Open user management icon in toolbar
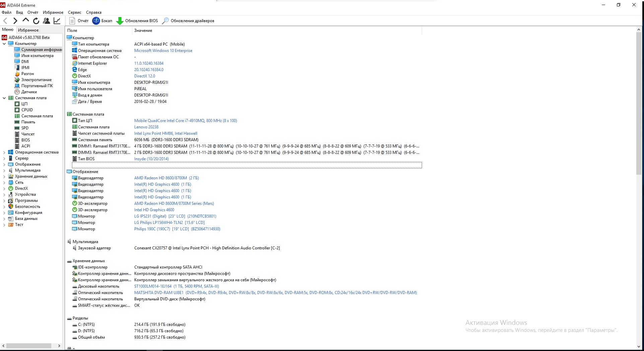644x351 pixels. point(47,21)
